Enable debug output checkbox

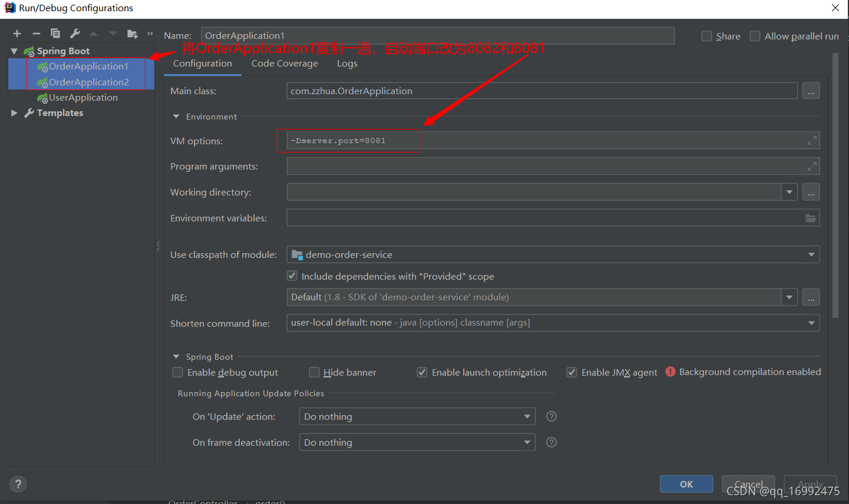coord(177,372)
